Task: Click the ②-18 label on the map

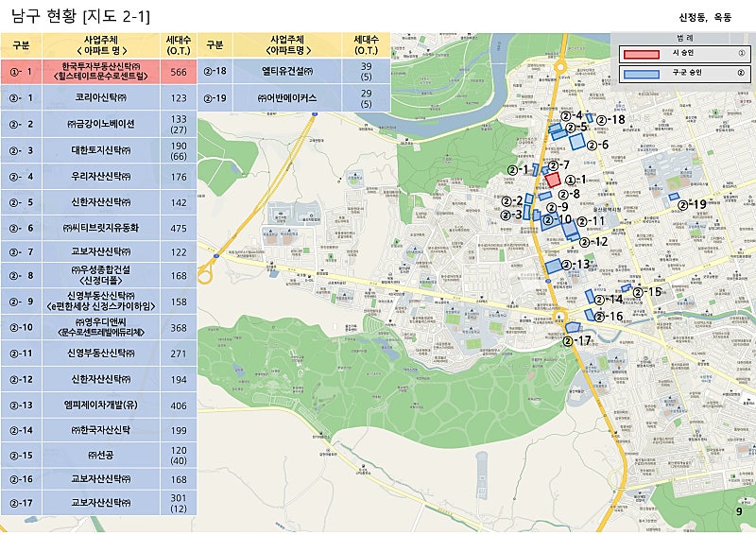Action: 610,120
